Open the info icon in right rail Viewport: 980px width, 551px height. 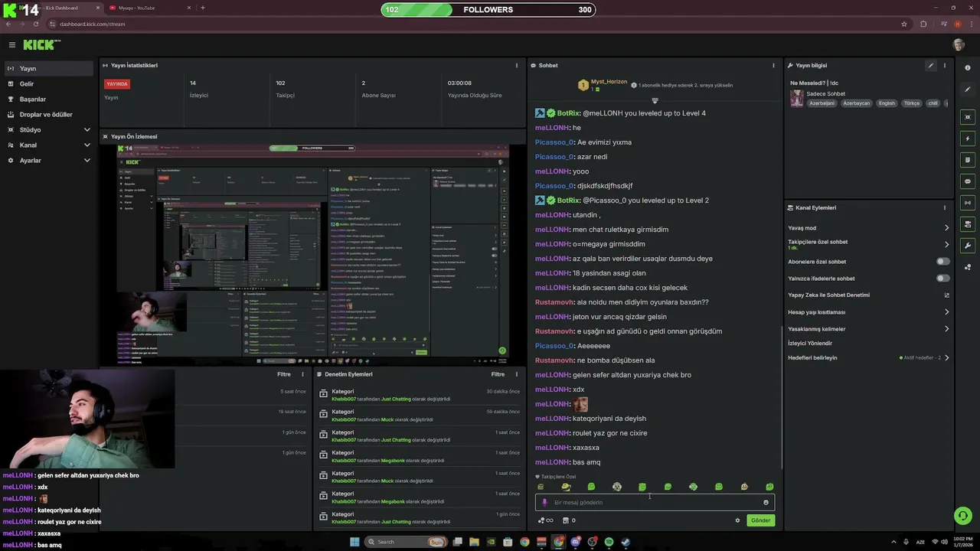(968, 68)
